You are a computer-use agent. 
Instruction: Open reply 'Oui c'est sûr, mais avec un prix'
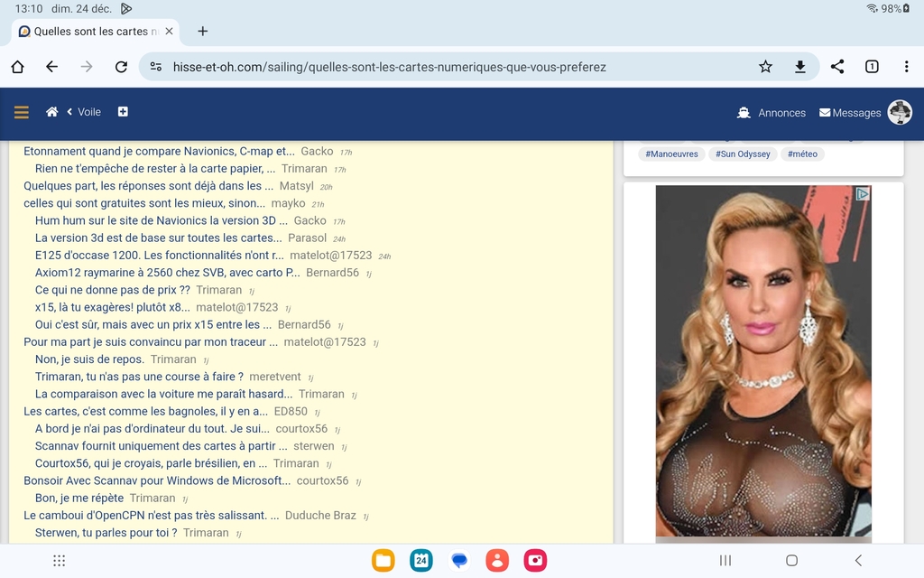[x=153, y=324]
